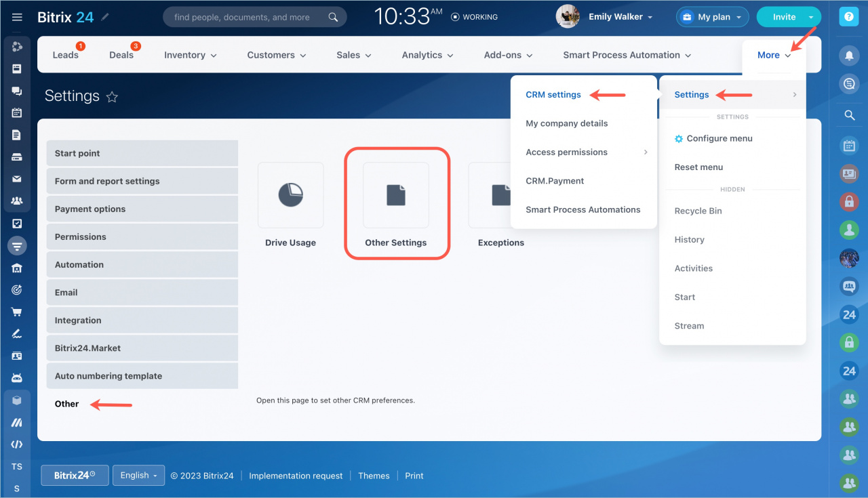Open calendar icon in right panel
Screen dimensions: 868x498
[849, 145]
